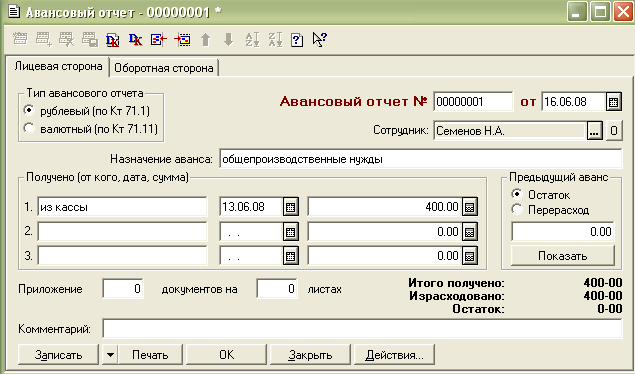Viewport: 635px width, 374px height.
Task: Open the help description icon
Action: click(x=297, y=39)
